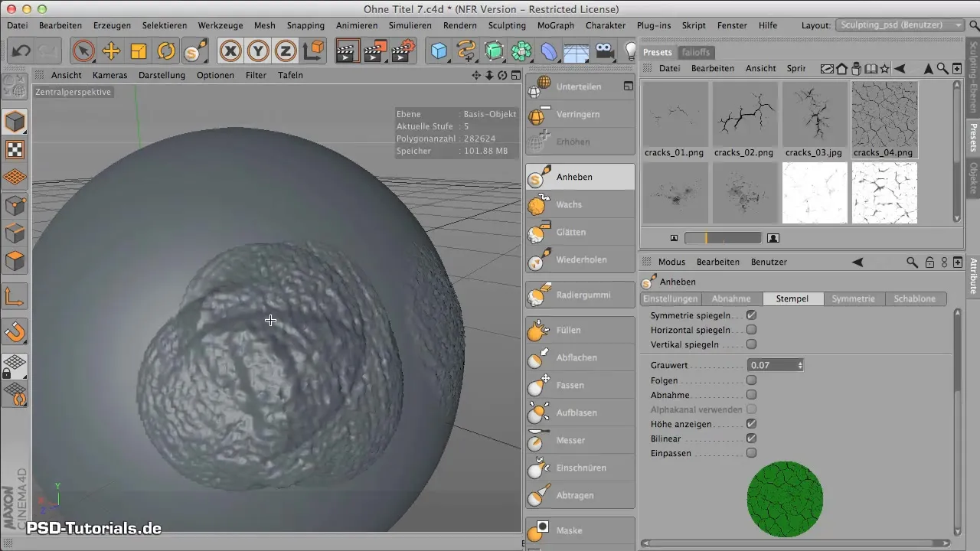Toggle the Z axis lock

pyautogui.click(x=286, y=51)
